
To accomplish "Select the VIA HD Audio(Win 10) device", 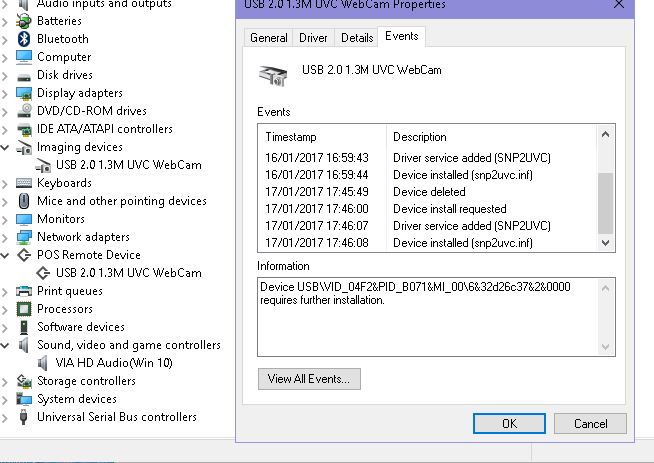I will [x=114, y=363].
